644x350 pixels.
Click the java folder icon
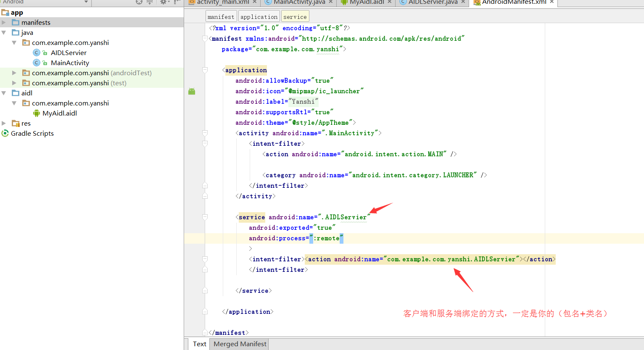[16, 32]
